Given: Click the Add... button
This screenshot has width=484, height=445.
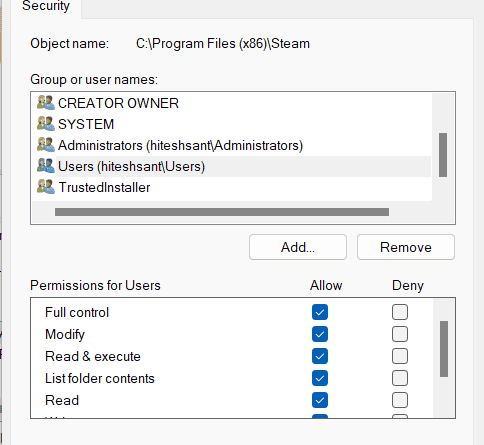Looking at the screenshot, I should point(298,247).
